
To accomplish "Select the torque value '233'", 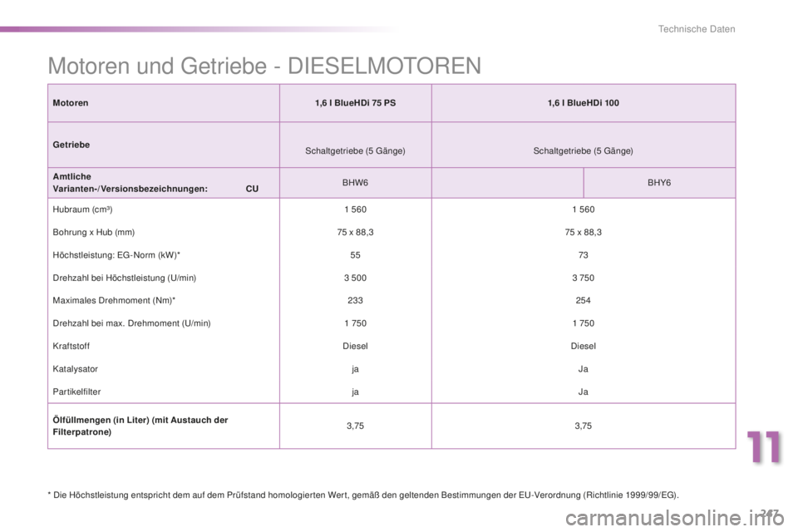I will coord(355,300).
